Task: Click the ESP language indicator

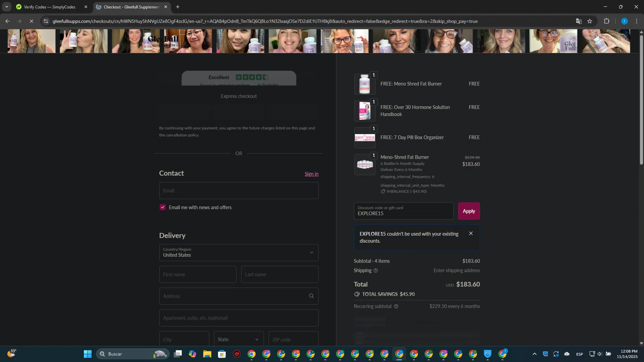Action: (x=580, y=354)
